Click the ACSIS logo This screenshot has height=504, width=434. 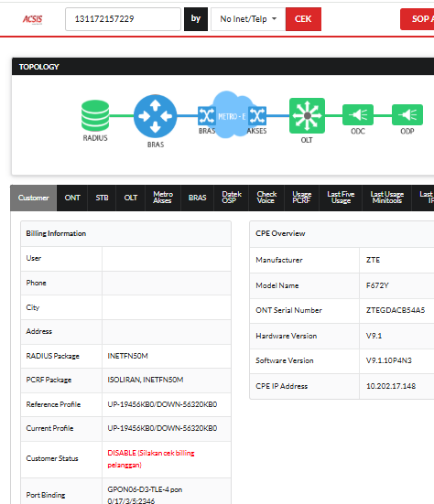pos(32,19)
